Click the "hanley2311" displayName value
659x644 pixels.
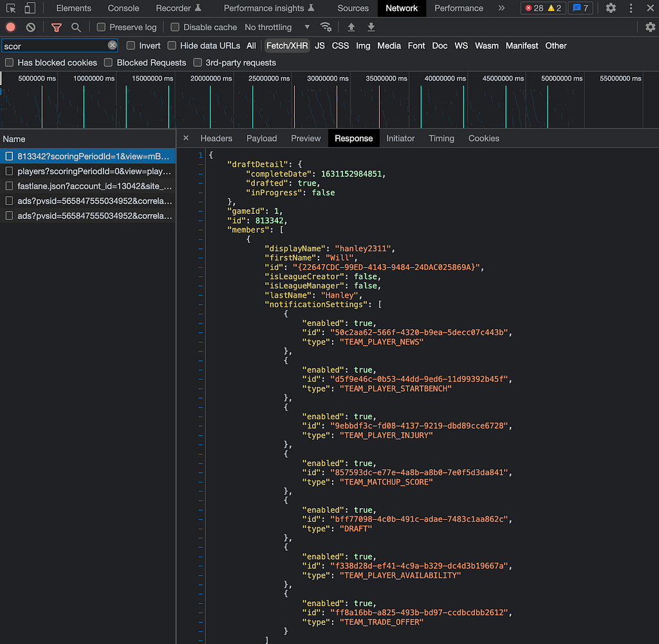coord(363,249)
